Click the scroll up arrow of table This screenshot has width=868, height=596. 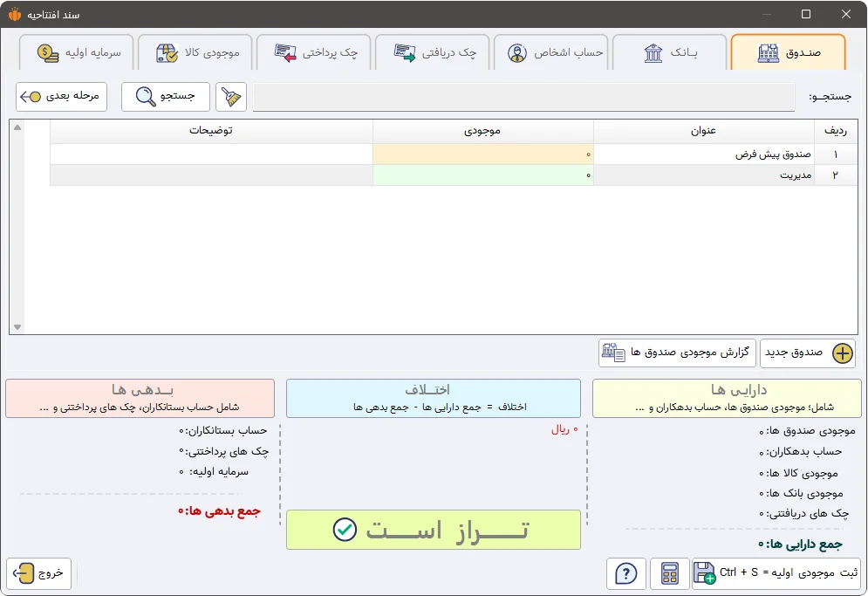coord(17,127)
